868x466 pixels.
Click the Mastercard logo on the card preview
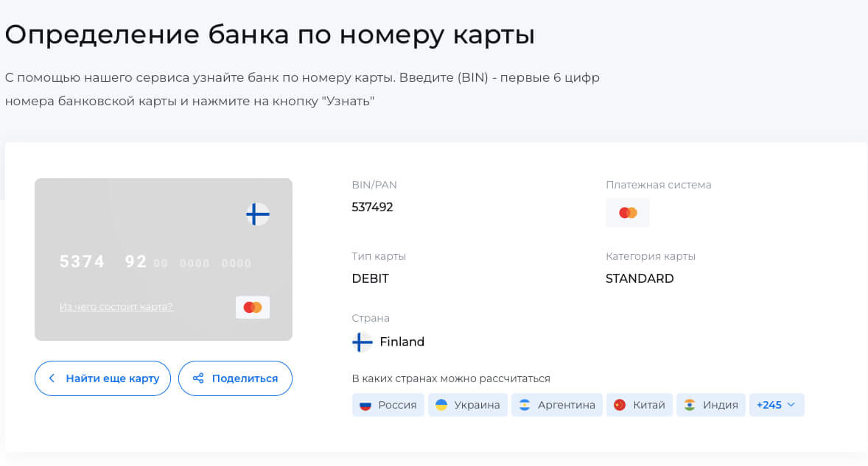click(x=252, y=307)
